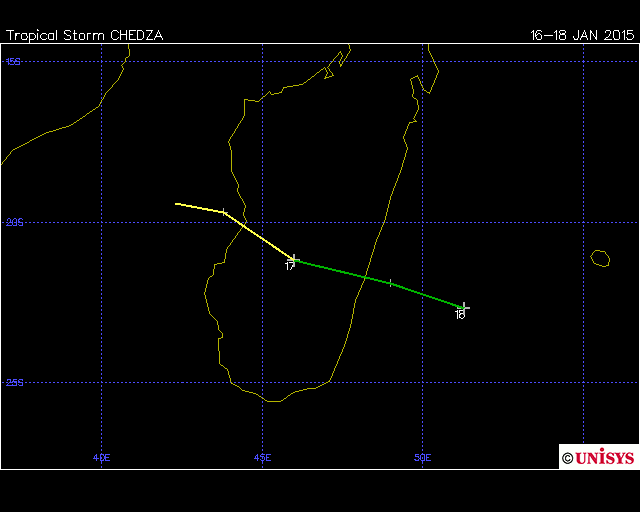Click the tick mark on the yellow track
This screenshot has width=640, height=512.
(x=224, y=212)
